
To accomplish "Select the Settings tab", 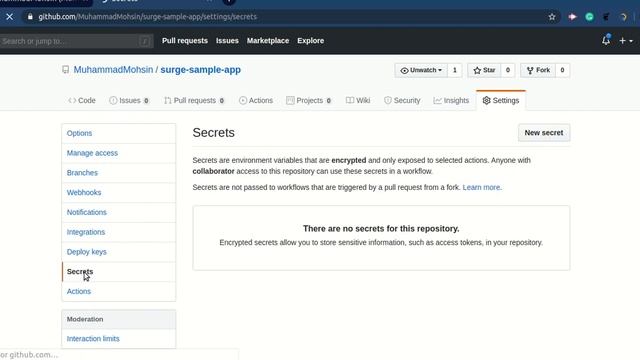I will click(x=501, y=100).
